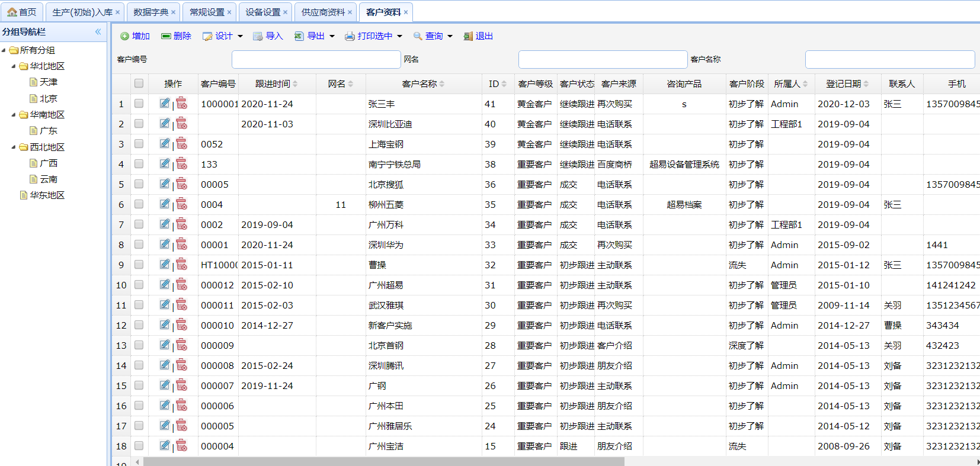
Task: Expand the 打印选中 dropdown
Action: click(399, 36)
